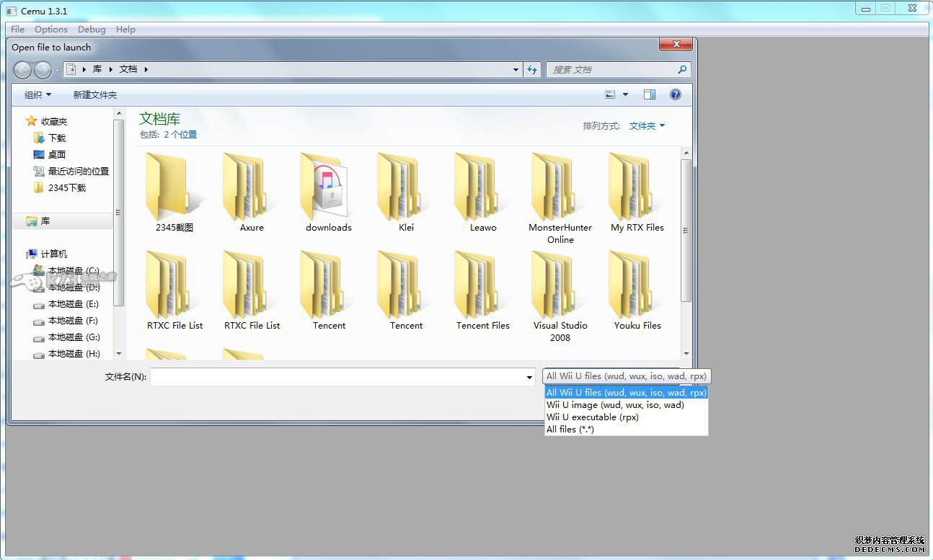Toggle the preview pane icon
Viewport: 933px width, 560px height.
pyautogui.click(x=650, y=94)
